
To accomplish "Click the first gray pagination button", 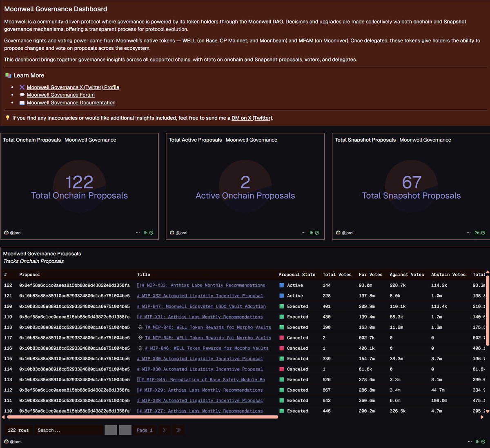I will (x=111, y=430).
